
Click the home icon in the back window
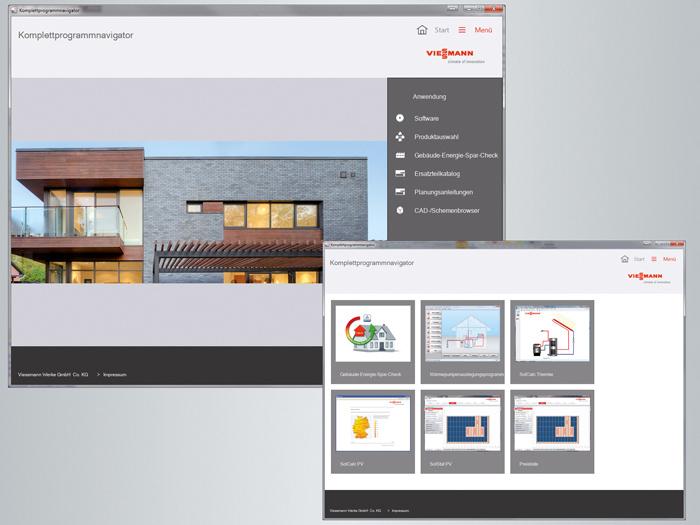coord(422,30)
